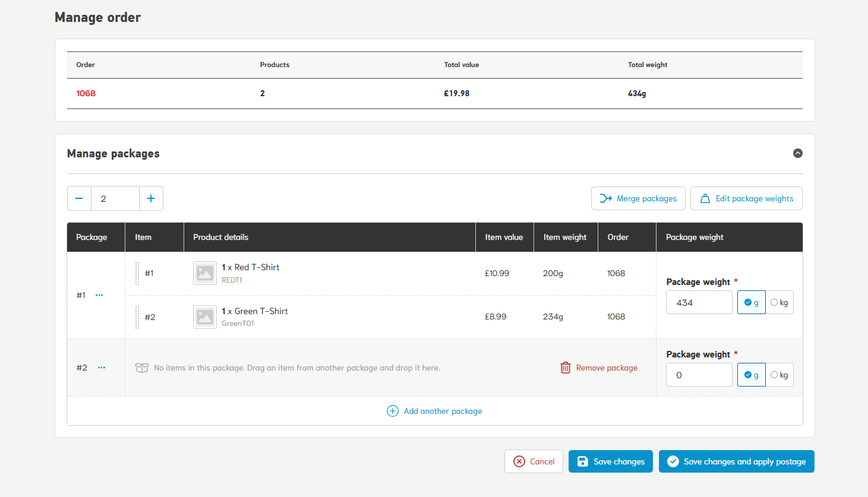868x497 pixels.
Task: Click the minus button to decrease package count
Action: pyautogui.click(x=79, y=198)
